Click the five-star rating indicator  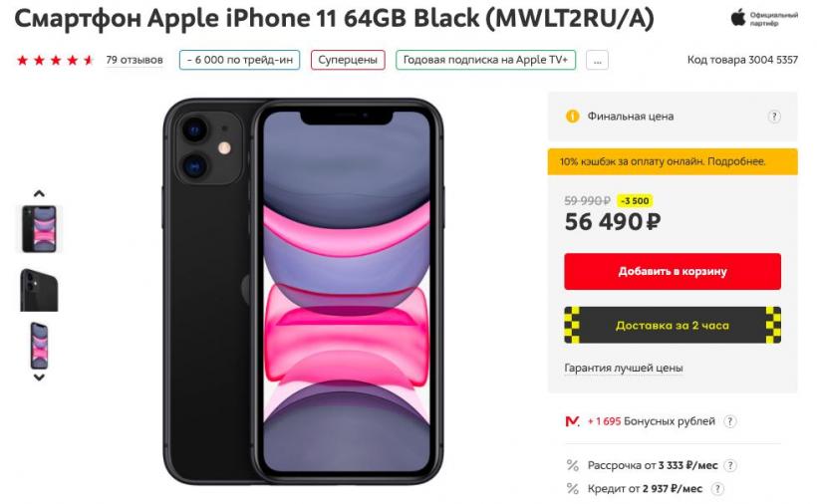[55, 60]
